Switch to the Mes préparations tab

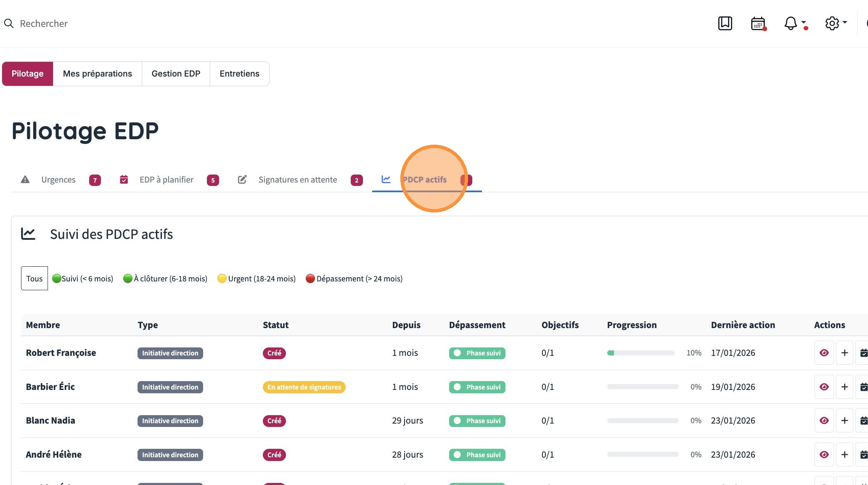point(97,74)
